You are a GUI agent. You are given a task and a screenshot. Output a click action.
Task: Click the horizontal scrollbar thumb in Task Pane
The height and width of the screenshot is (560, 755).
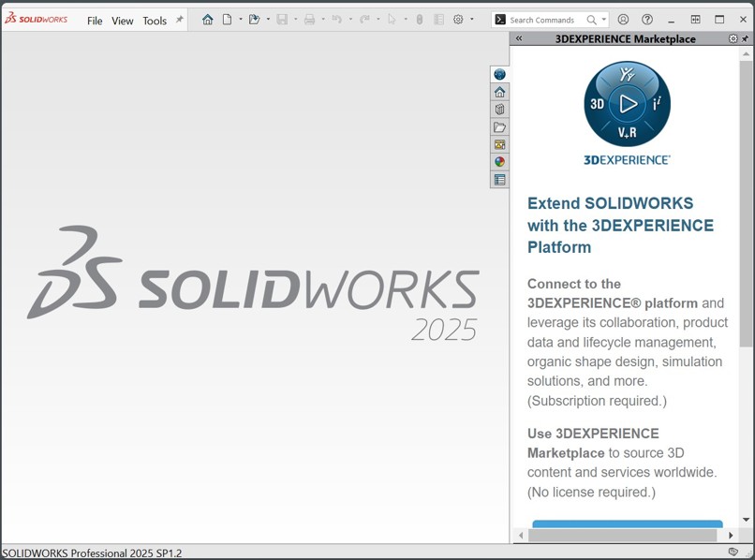622,535
